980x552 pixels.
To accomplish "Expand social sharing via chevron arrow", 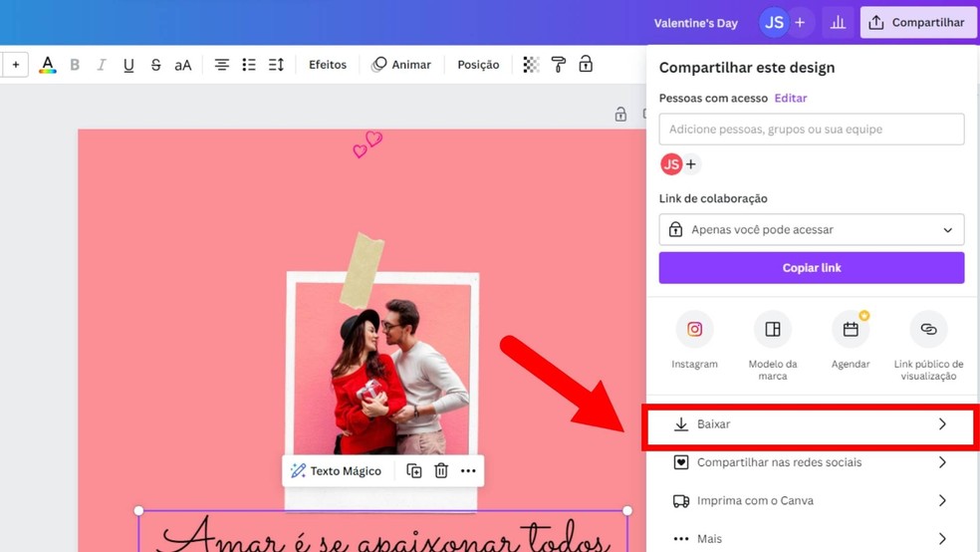I will pos(942,462).
